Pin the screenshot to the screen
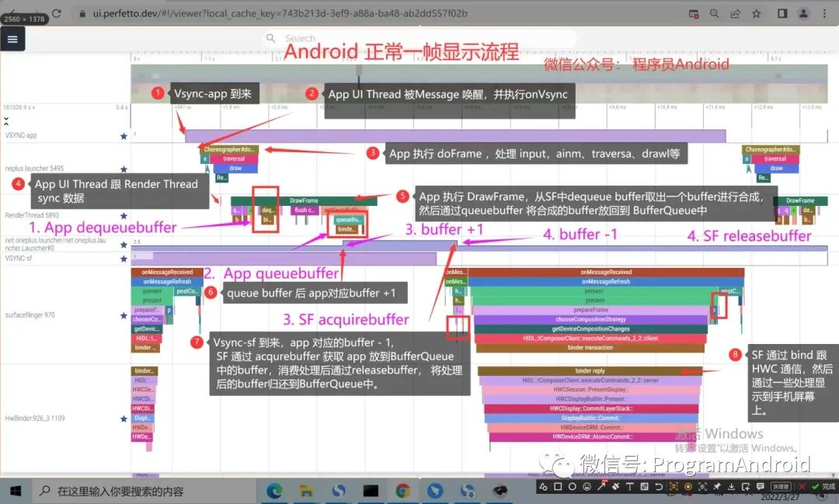Image resolution: width=839 pixels, height=504 pixels. (x=716, y=487)
